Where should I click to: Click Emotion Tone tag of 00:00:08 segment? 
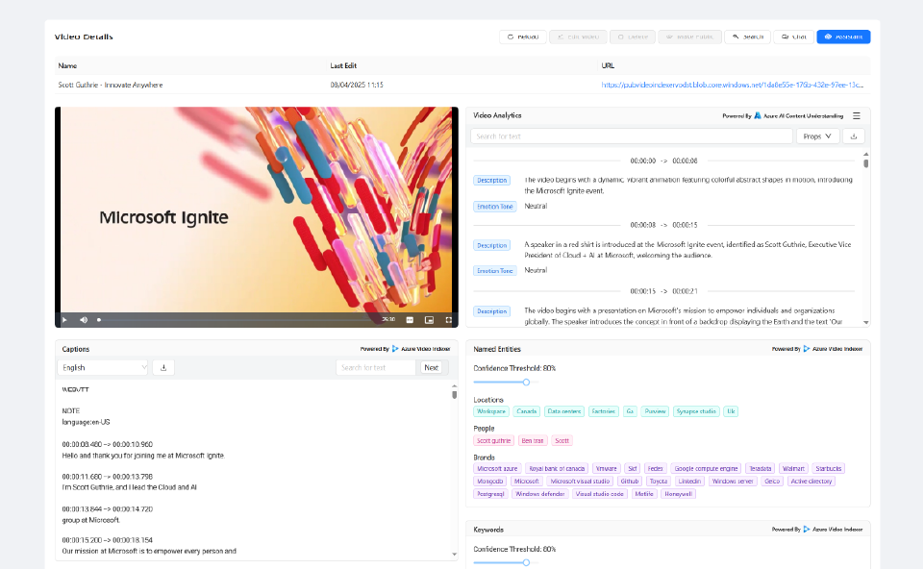(495, 271)
